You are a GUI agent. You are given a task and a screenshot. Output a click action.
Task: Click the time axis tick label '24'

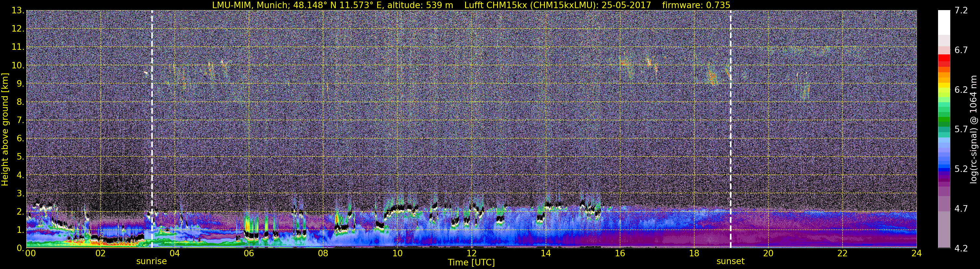click(917, 253)
